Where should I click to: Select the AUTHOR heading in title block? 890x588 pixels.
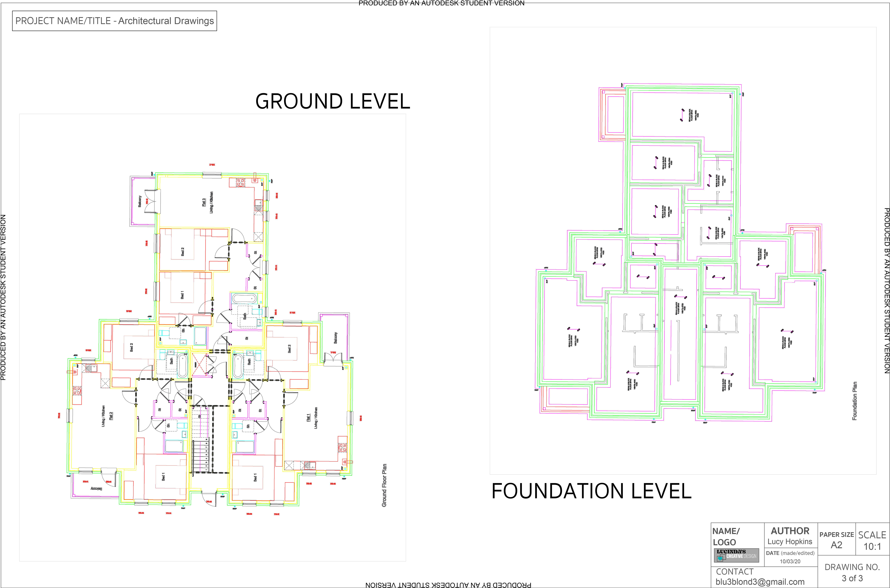tap(790, 531)
